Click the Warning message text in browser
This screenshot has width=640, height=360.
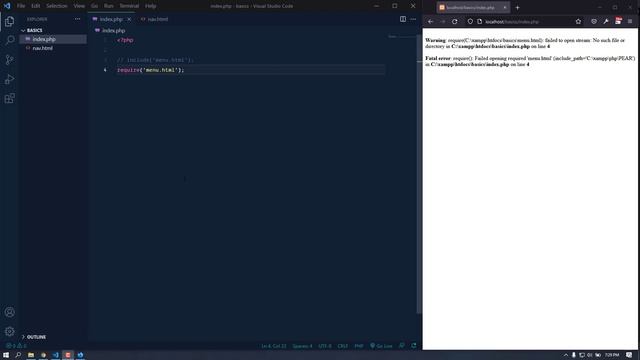pyautogui.click(x=525, y=43)
